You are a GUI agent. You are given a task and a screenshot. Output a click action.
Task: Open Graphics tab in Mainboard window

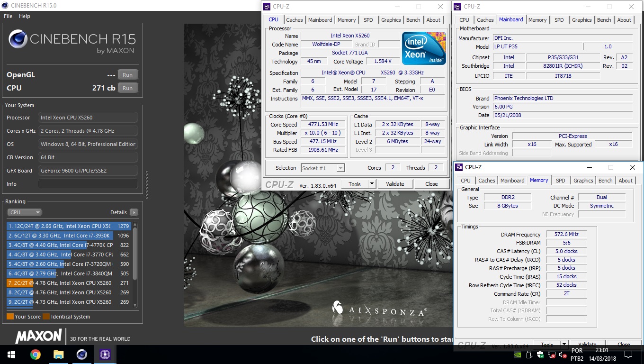[x=582, y=20]
